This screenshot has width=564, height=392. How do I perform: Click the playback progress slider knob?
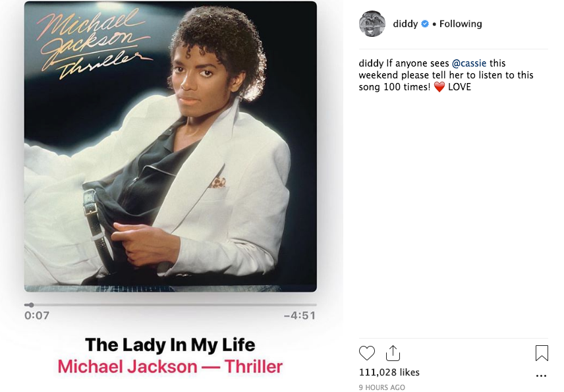click(31, 305)
